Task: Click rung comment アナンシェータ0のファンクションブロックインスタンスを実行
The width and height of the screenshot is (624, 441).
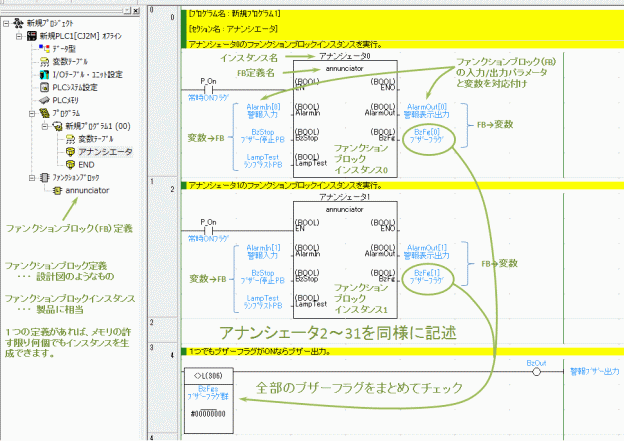Action: click(x=285, y=44)
